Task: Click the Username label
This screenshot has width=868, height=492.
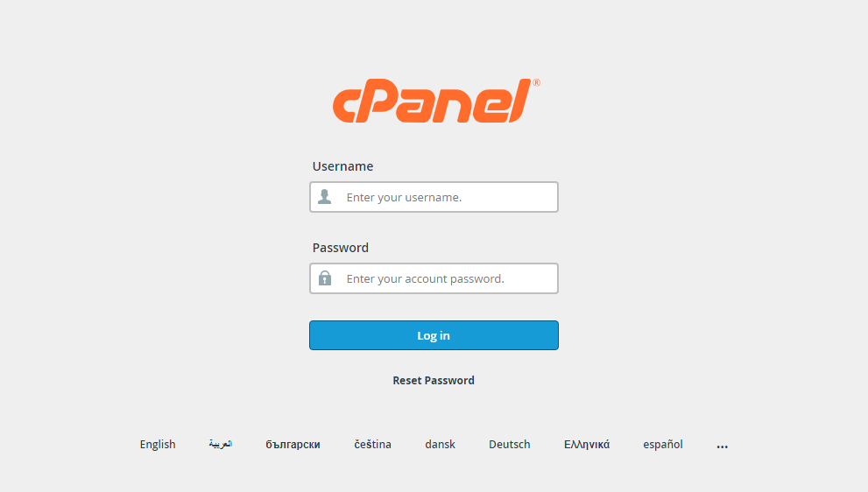Action: [x=342, y=166]
